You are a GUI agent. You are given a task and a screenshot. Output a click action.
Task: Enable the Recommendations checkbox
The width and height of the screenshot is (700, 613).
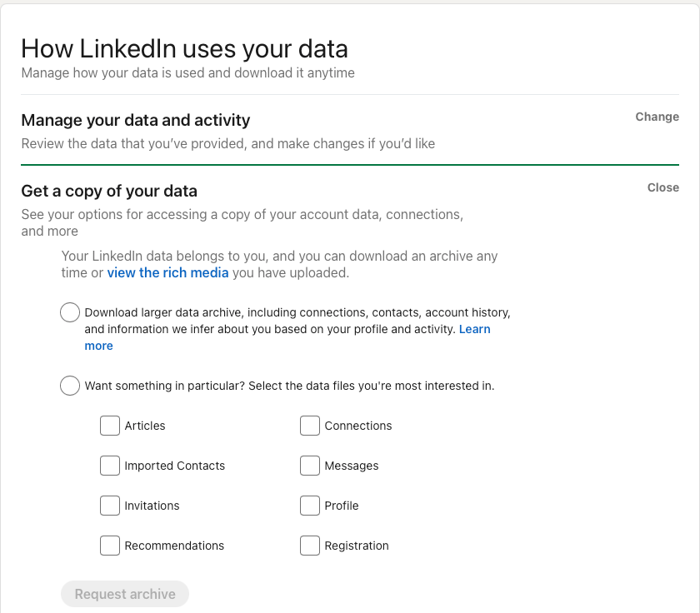coord(110,546)
